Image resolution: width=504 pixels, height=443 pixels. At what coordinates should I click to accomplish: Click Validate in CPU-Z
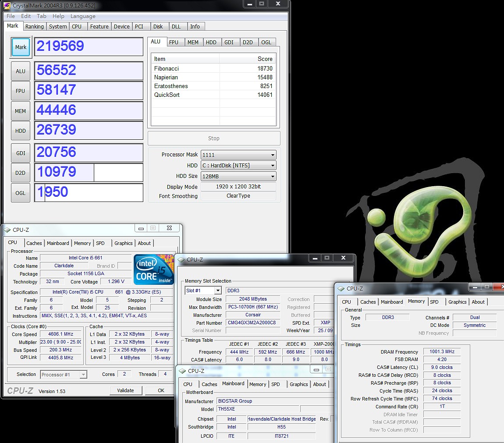[x=126, y=390]
